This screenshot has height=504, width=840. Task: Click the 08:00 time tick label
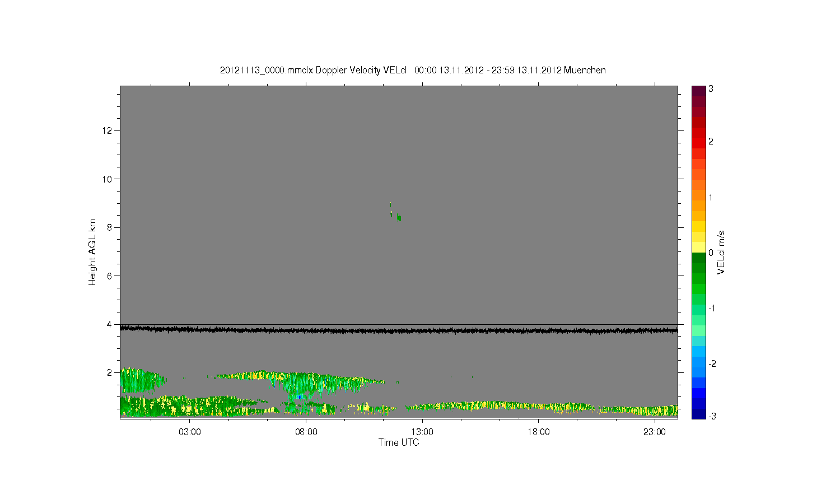tap(306, 432)
